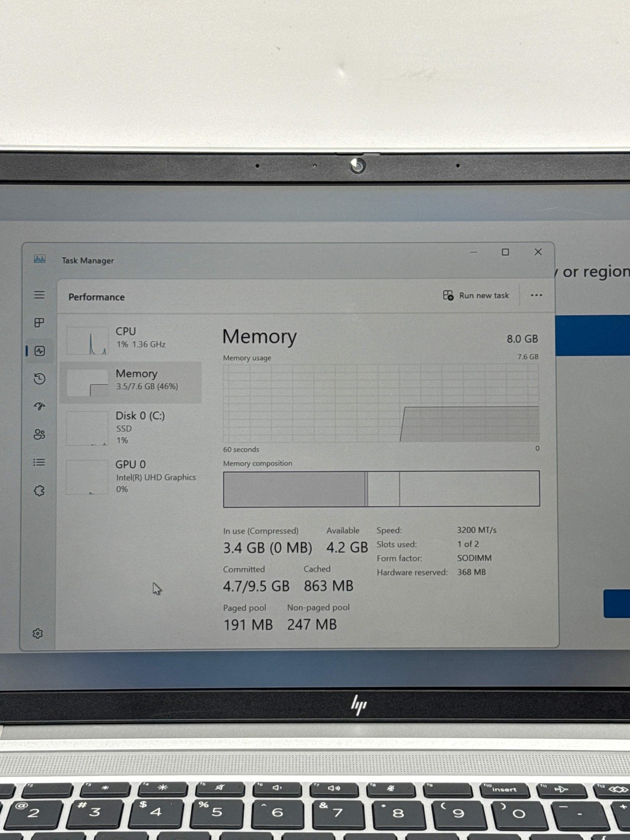Click the SODIMM form factor value
The width and height of the screenshot is (630, 840).
475,558
